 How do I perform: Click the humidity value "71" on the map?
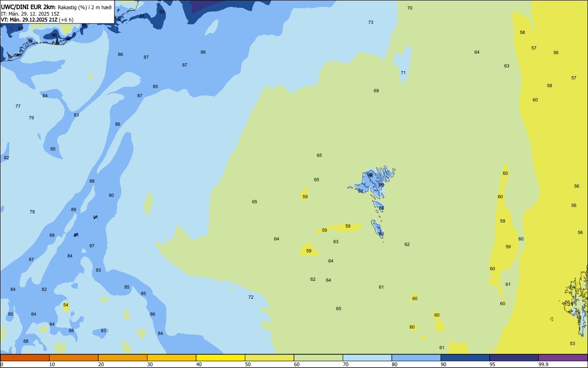[x=403, y=73]
